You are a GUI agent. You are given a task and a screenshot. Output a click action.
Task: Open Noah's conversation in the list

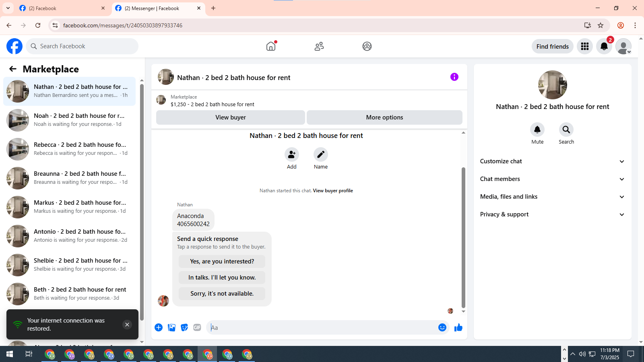click(x=69, y=120)
